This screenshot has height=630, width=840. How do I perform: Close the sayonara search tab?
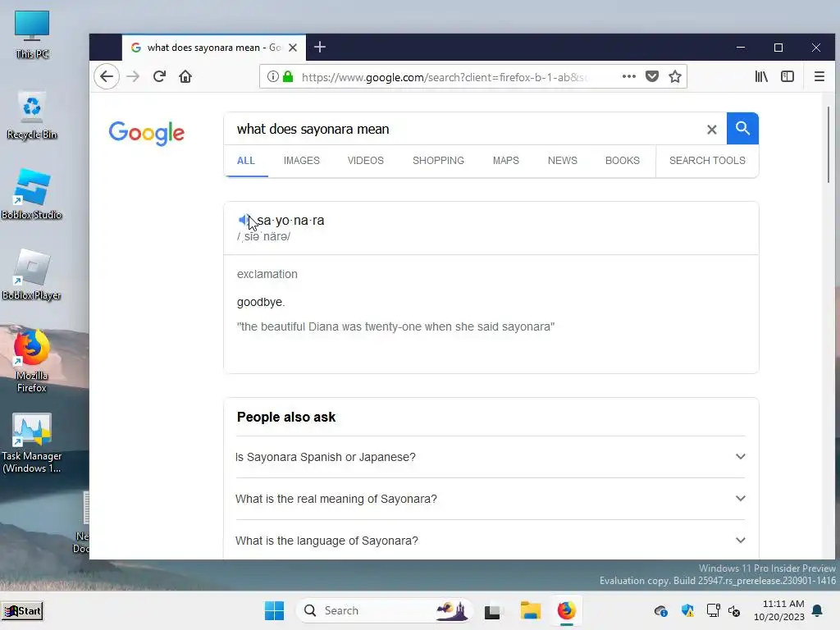(x=293, y=48)
